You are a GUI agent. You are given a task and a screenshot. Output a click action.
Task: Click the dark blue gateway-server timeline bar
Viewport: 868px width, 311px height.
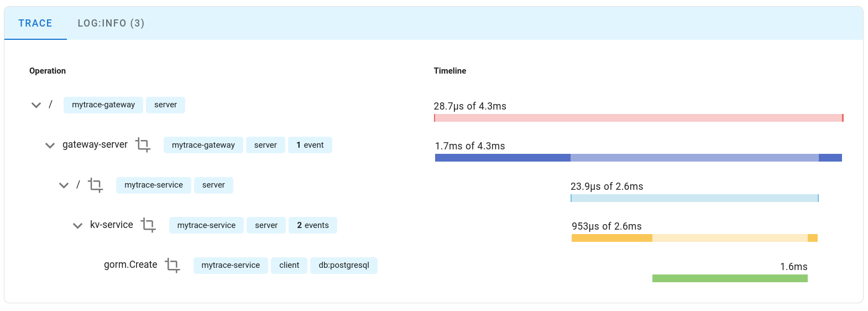click(x=638, y=158)
